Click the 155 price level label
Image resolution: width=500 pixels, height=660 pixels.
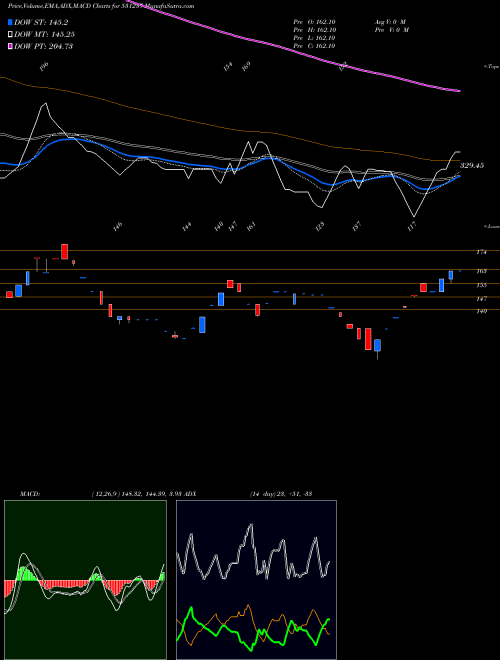tap(481, 285)
